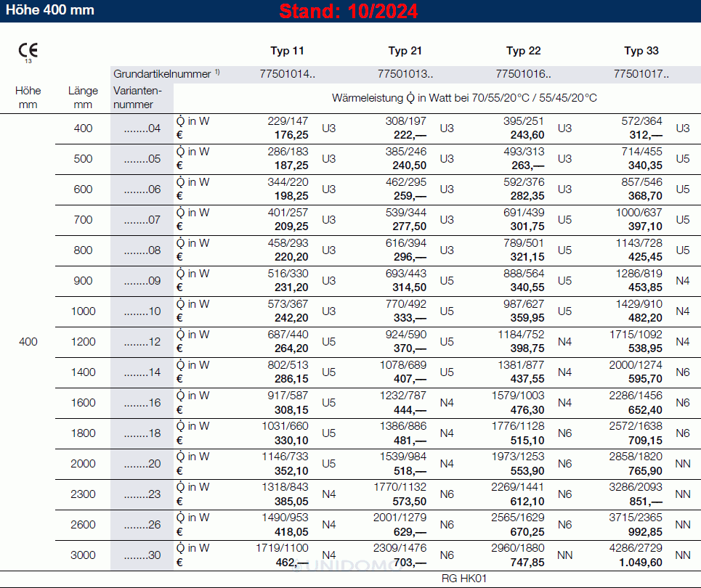Click the 'RG HK01' footer text
Viewport: 701px width, 588px height.
pos(463,579)
